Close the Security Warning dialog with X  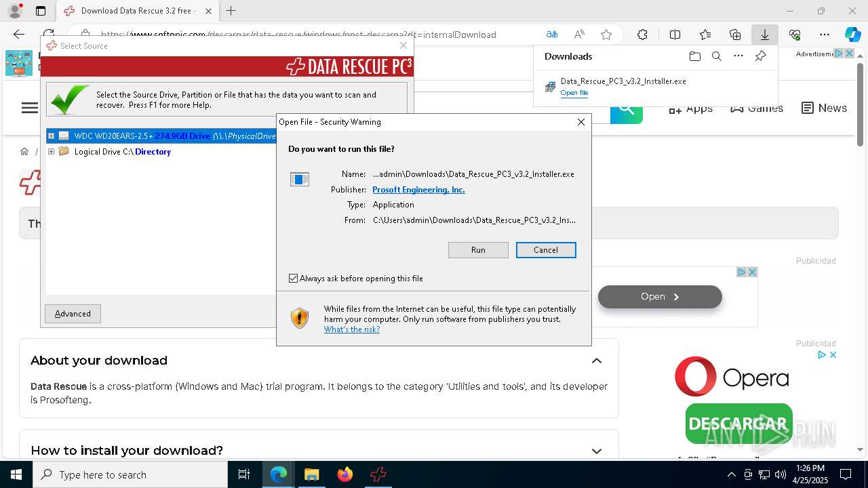coord(580,122)
